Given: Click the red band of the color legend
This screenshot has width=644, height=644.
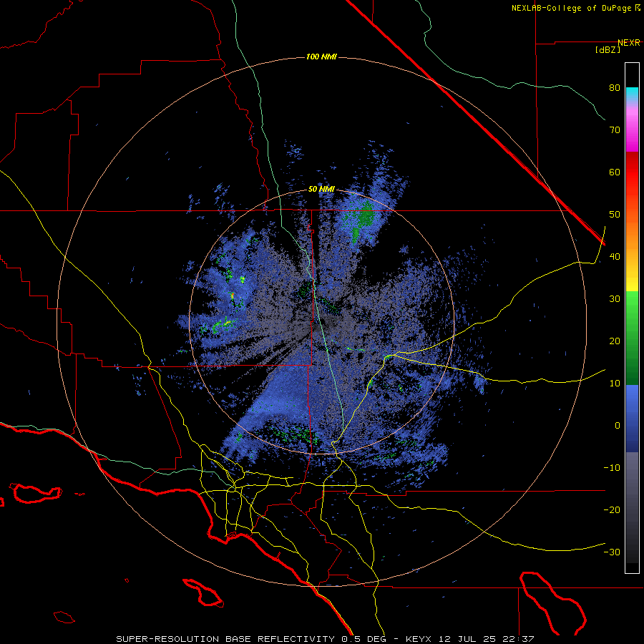Looking at the screenshot, I should point(632,172).
